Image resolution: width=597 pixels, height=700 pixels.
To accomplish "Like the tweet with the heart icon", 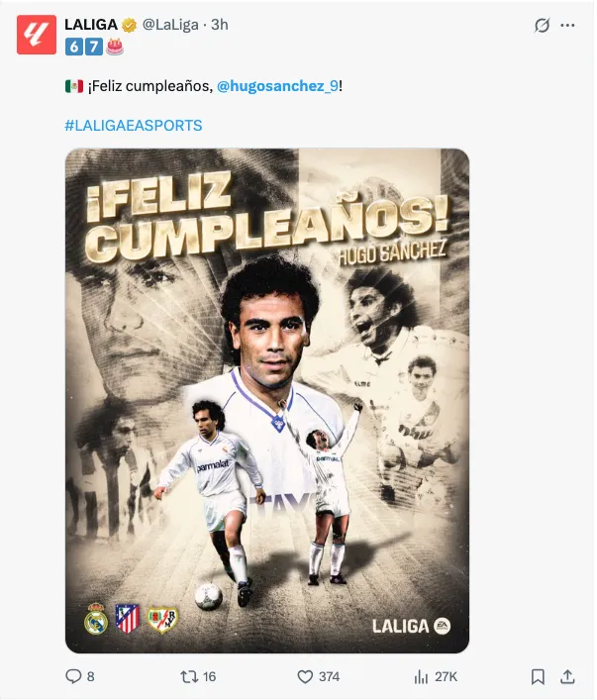I will (x=305, y=677).
